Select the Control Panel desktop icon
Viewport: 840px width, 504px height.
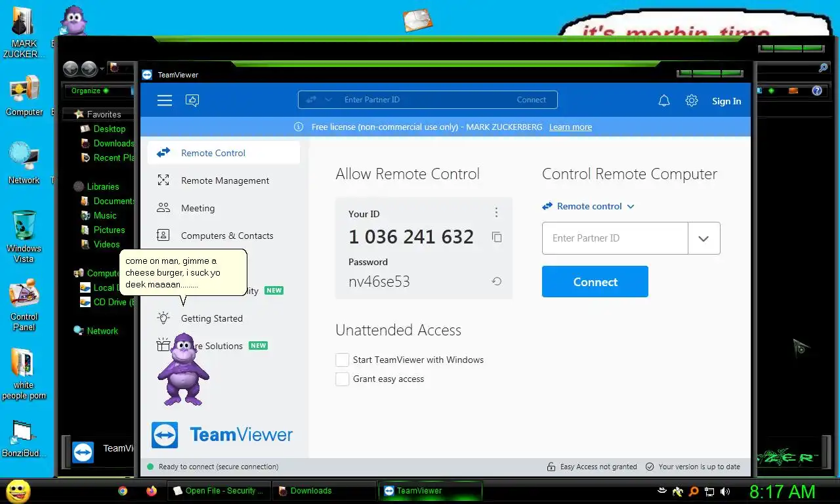pyautogui.click(x=24, y=305)
